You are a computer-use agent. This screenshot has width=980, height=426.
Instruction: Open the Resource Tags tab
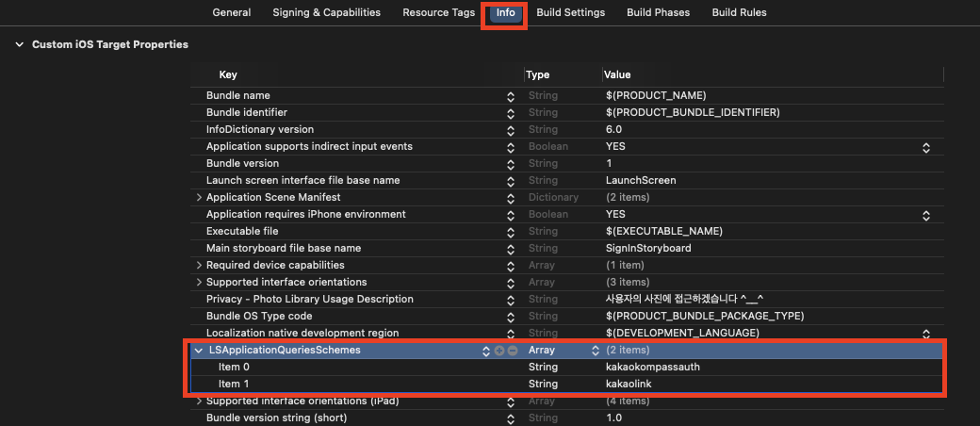click(x=439, y=12)
